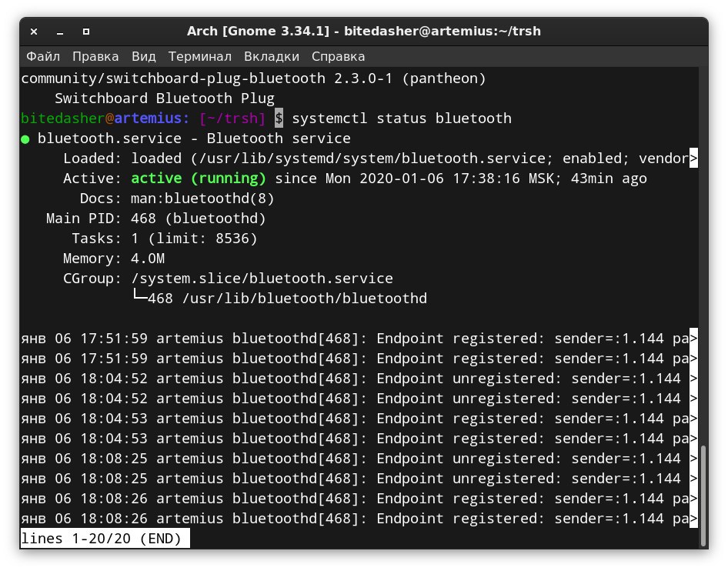The height and width of the screenshot is (571, 728).
Task: Open the Правка menu
Action: pos(95,57)
